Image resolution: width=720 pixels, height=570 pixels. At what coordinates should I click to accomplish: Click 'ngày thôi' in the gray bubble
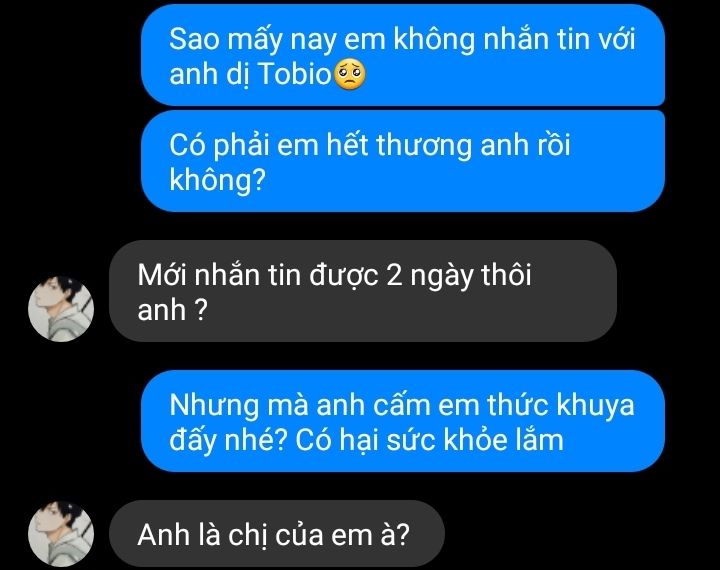tap(470, 277)
